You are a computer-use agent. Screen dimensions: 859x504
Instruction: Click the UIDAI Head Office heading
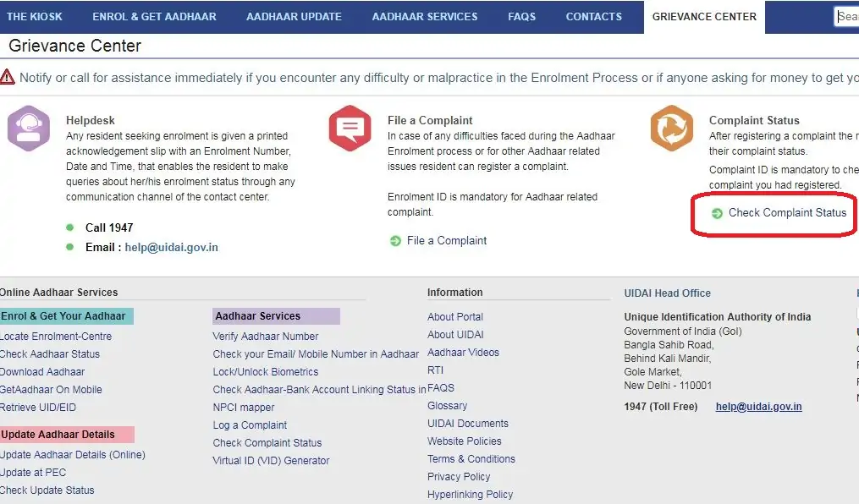point(667,293)
